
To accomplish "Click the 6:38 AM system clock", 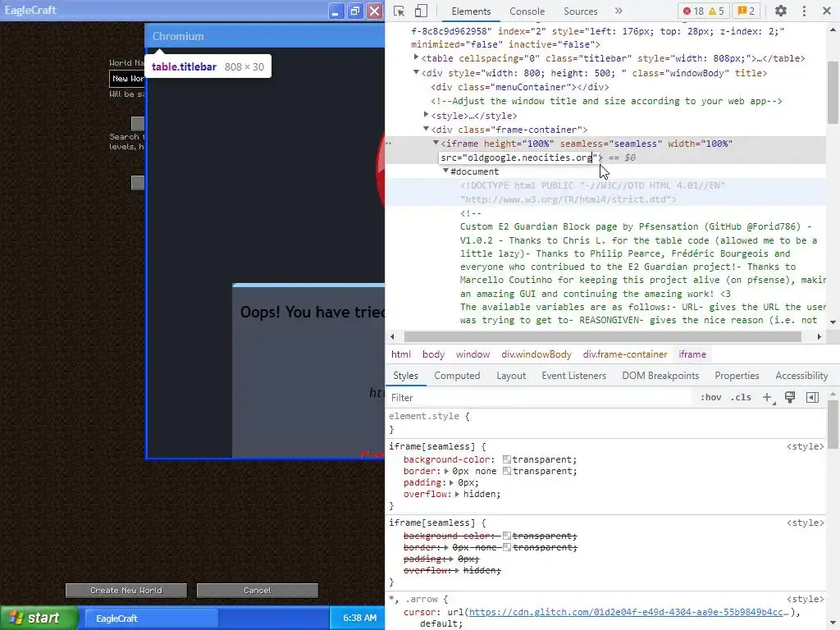I will 359,618.
